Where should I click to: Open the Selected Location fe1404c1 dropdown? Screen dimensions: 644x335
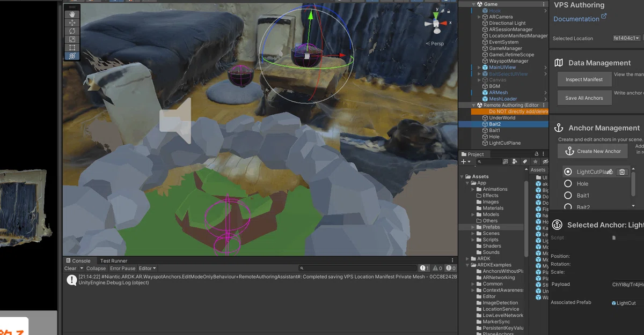pos(627,38)
